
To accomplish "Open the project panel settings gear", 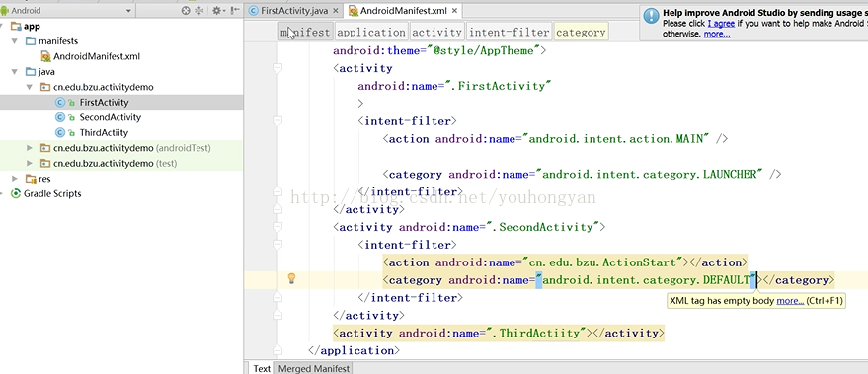I will 217,11.
